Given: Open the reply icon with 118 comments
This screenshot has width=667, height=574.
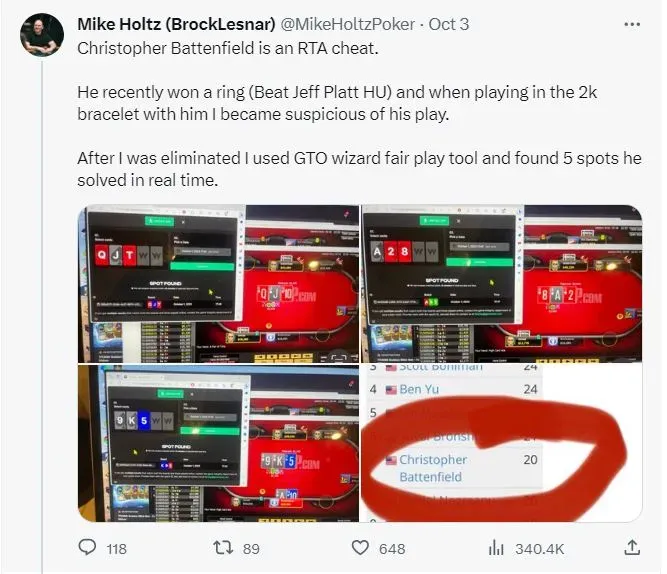Looking at the screenshot, I should pyautogui.click(x=88, y=547).
